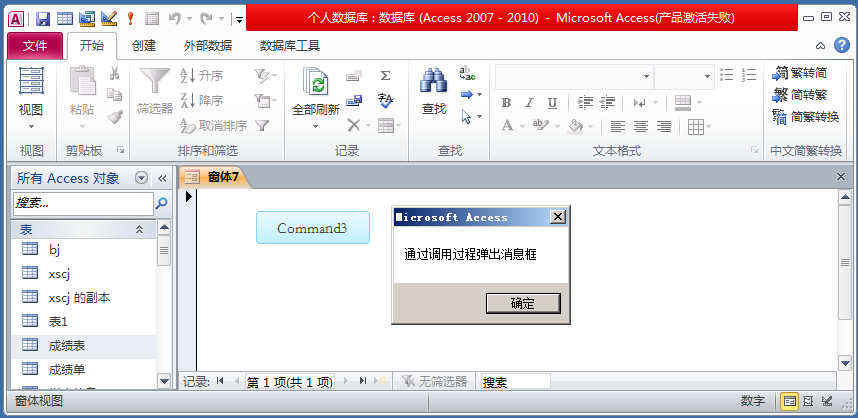Switch to Design View in status bar
Image resolution: width=858 pixels, height=418 pixels.
[x=827, y=401]
